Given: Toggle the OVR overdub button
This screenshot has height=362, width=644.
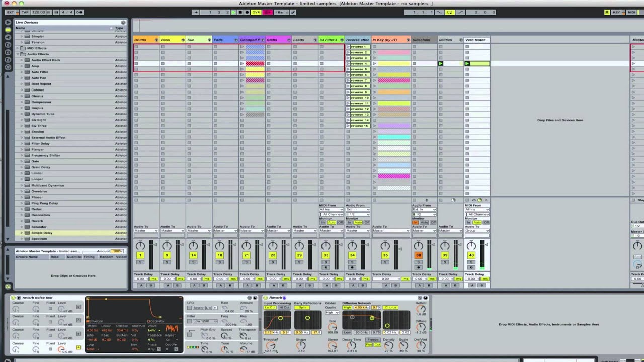Looking at the screenshot, I should click(x=256, y=12).
